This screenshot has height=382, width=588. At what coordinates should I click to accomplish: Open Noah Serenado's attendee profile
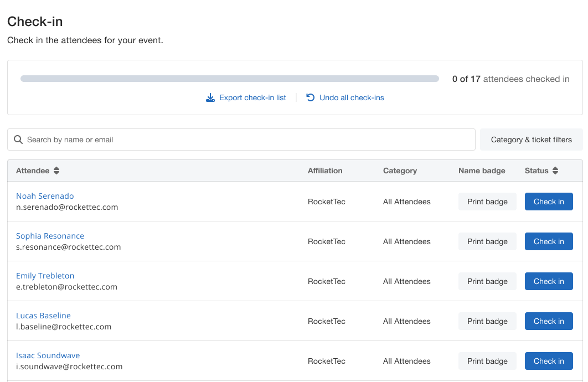[45, 196]
